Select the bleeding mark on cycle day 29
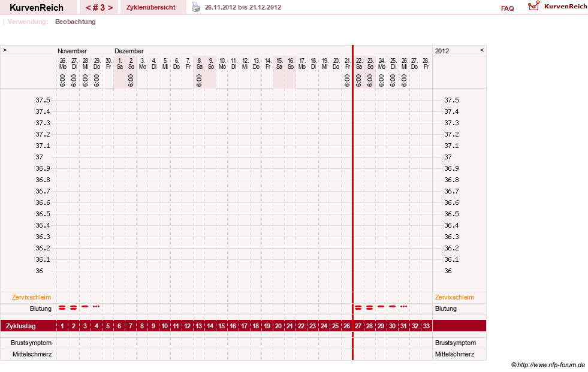Screen dimensions: 588x372 pos(381,307)
